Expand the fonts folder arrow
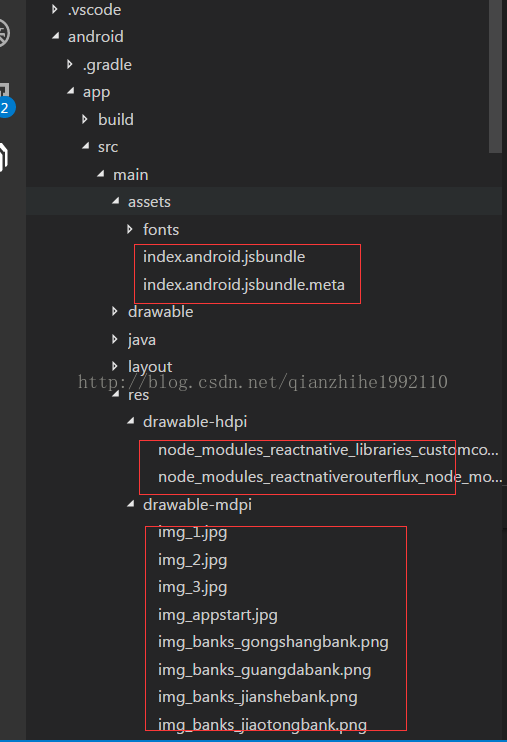 pyautogui.click(x=130, y=229)
